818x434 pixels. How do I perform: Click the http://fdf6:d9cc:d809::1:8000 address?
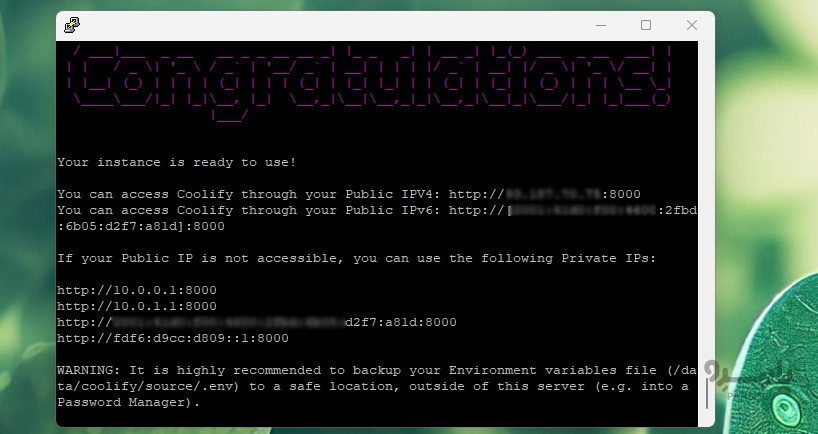[x=173, y=338]
